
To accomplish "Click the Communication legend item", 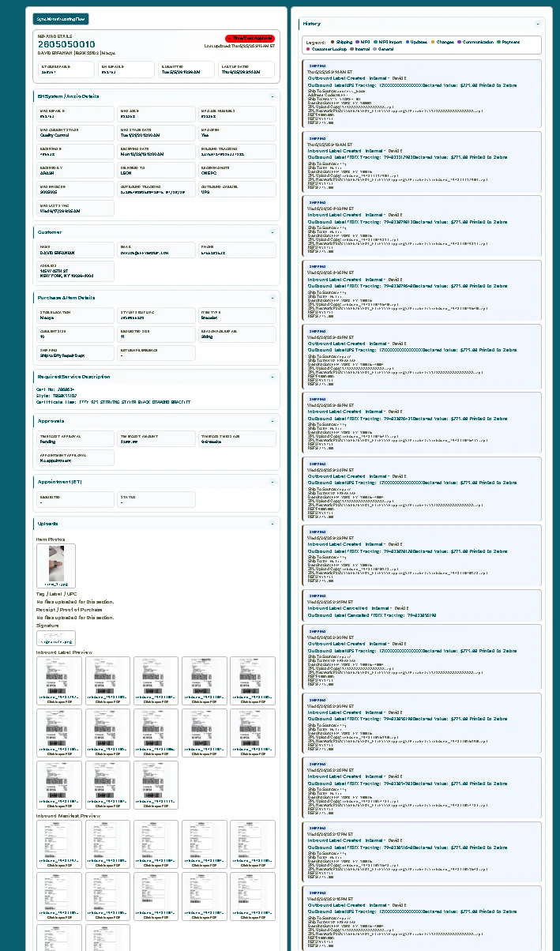I will [x=475, y=42].
